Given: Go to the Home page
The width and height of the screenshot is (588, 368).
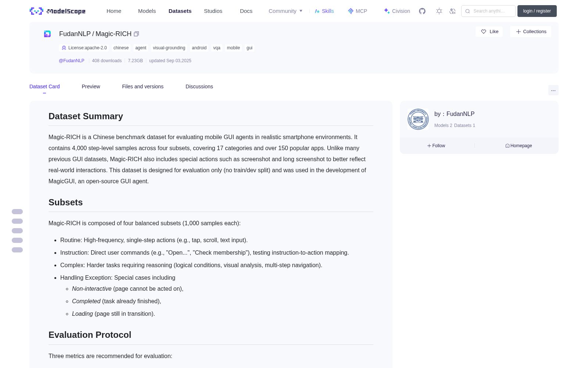Looking at the screenshot, I should click(114, 11).
